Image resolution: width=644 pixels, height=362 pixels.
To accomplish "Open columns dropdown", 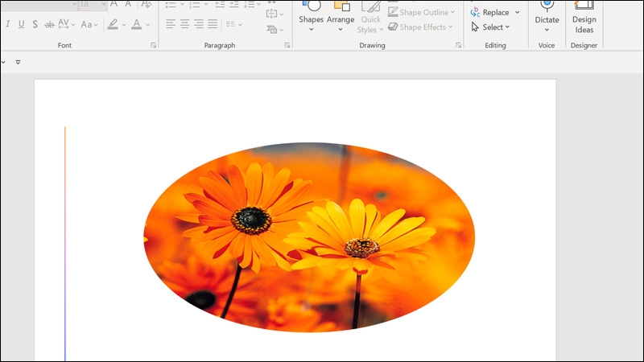I will [234, 24].
